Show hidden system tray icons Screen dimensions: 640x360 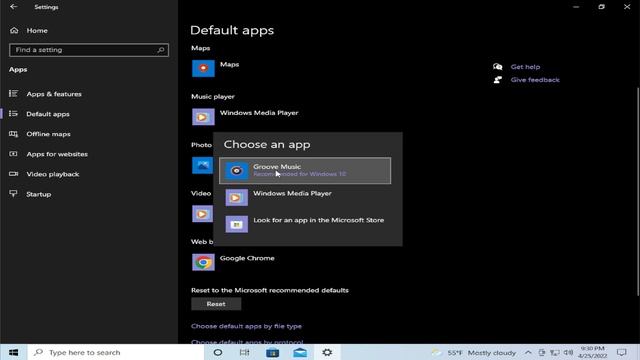(x=528, y=353)
